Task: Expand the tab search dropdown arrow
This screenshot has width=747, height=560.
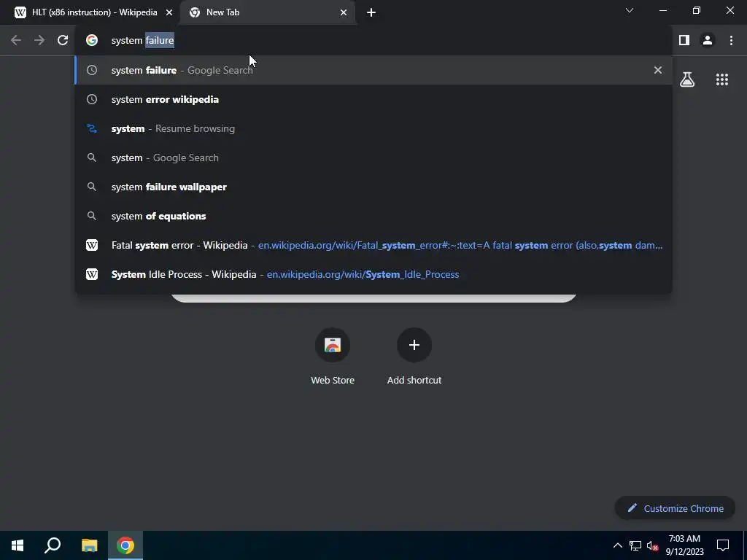Action: click(x=630, y=10)
